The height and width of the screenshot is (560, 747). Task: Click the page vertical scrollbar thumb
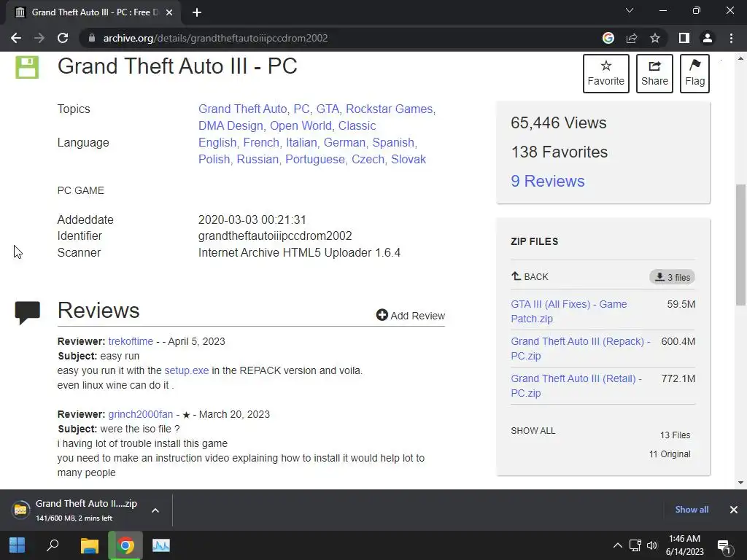click(x=740, y=245)
